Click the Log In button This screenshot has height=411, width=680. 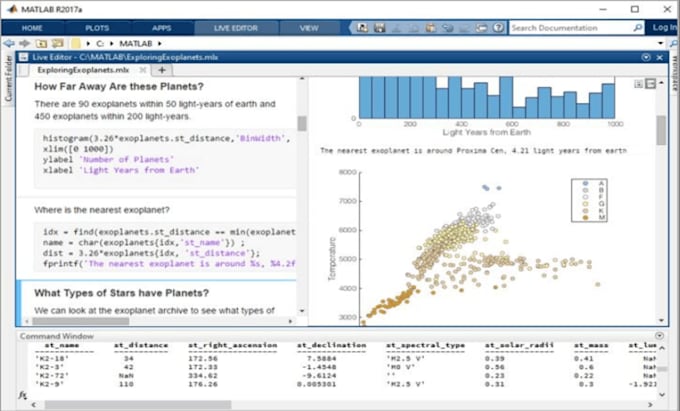(664, 28)
